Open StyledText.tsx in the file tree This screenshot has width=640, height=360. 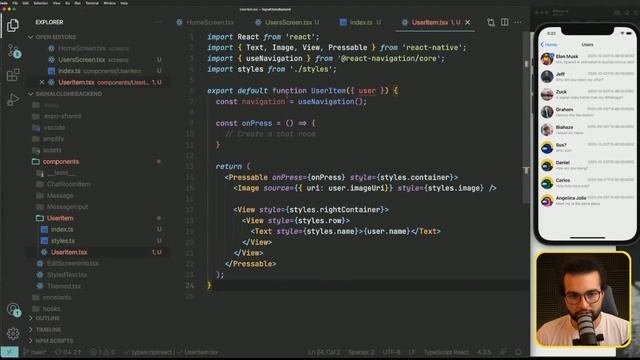tap(67, 275)
